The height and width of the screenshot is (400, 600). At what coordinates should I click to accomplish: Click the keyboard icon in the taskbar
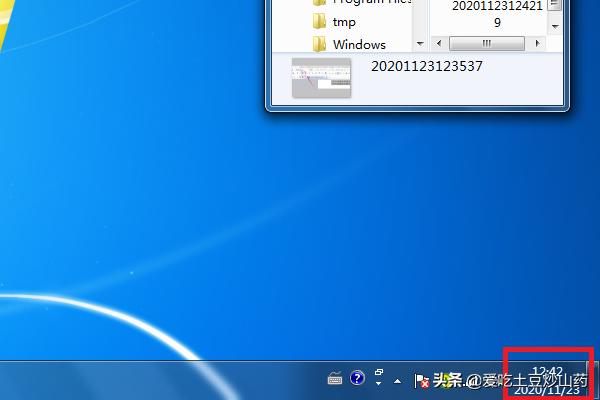tap(335, 379)
